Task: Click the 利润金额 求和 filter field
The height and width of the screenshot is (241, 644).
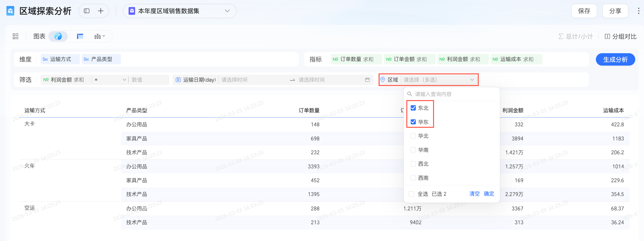Action: coord(66,80)
